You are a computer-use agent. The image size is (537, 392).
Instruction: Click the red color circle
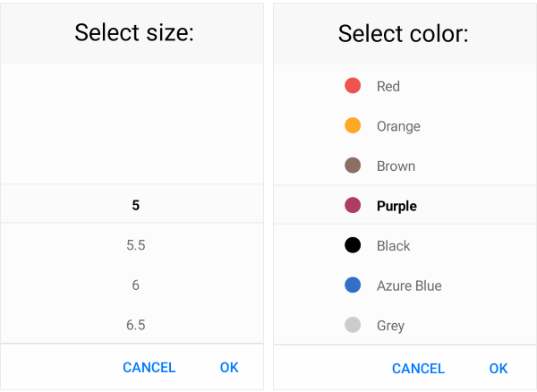[353, 86]
